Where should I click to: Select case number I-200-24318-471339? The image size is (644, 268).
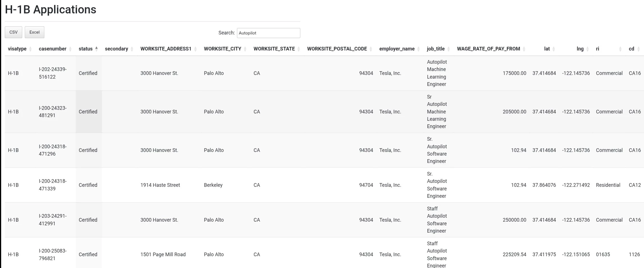pyautogui.click(x=53, y=185)
